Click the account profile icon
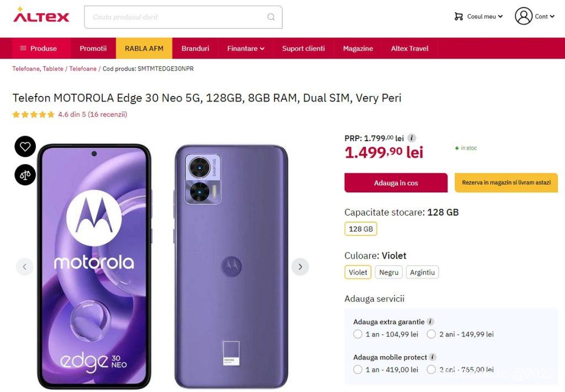The height and width of the screenshot is (392, 565). (x=523, y=16)
